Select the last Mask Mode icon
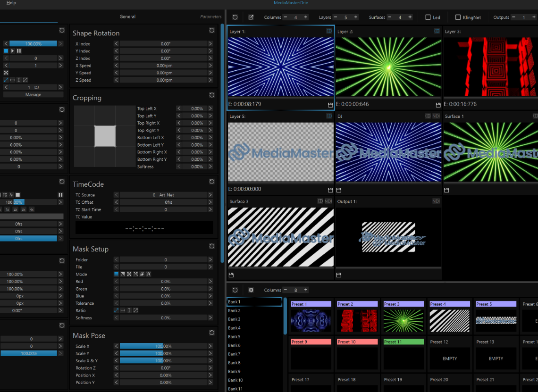The width and height of the screenshot is (538, 392). pyautogui.click(x=149, y=274)
